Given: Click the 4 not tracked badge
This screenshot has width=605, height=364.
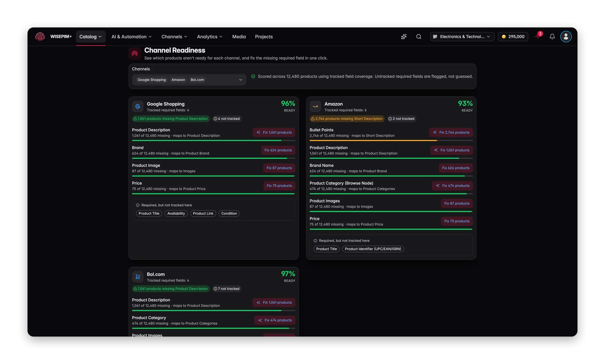Looking at the screenshot, I should pyautogui.click(x=227, y=119).
